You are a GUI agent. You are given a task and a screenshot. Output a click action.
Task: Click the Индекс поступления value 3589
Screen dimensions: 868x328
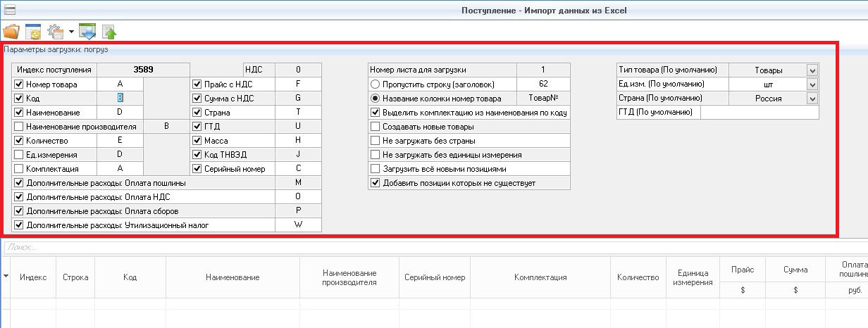[143, 70]
